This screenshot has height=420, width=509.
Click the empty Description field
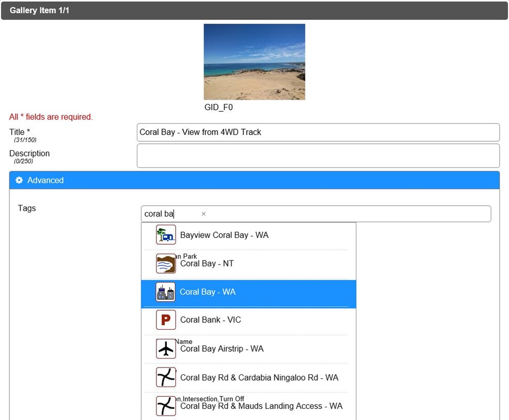point(317,156)
